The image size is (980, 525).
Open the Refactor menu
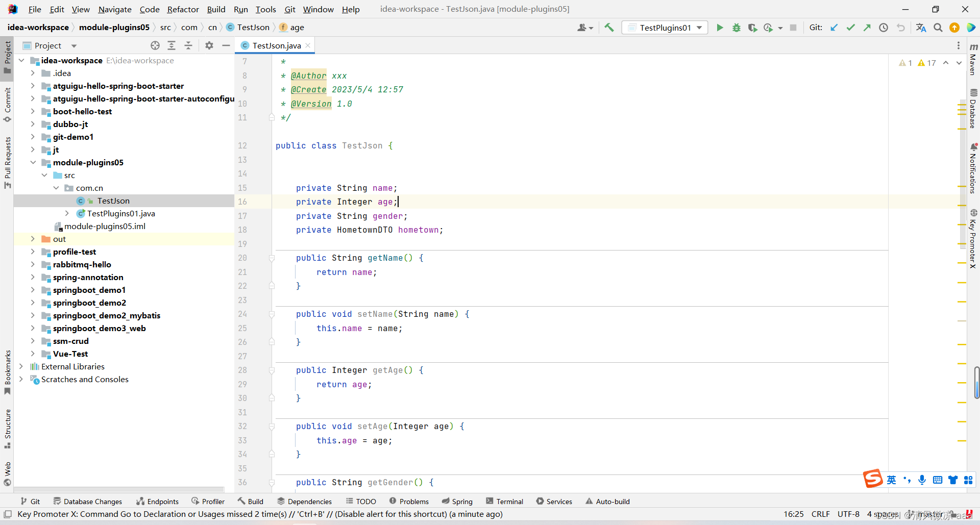(183, 9)
